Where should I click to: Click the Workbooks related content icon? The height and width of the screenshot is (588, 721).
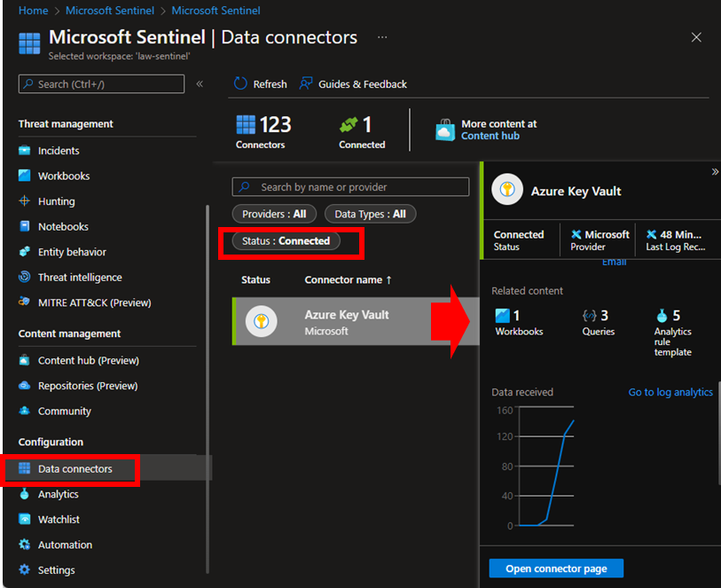point(503,316)
